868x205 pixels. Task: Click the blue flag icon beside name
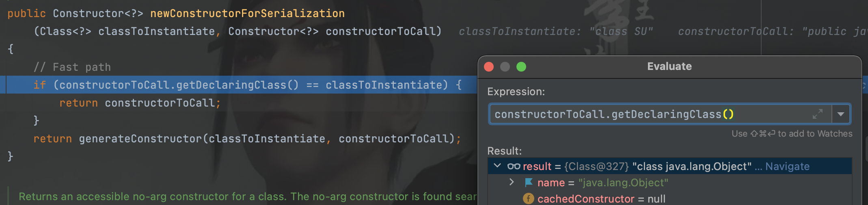click(529, 183)
